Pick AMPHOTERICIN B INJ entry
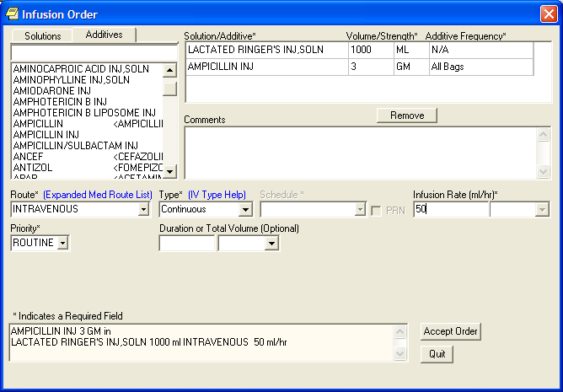The width and height of the screenshot is (563, 392). 87,102
